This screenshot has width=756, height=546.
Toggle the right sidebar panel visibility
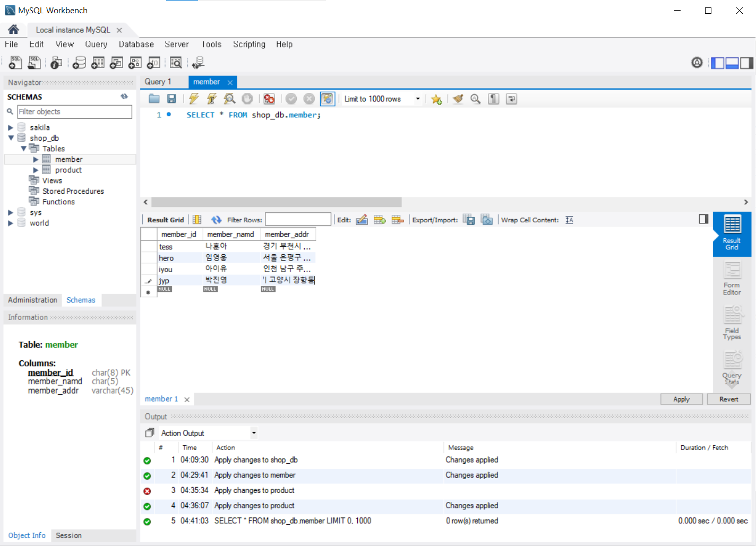[x=747, y=63]
